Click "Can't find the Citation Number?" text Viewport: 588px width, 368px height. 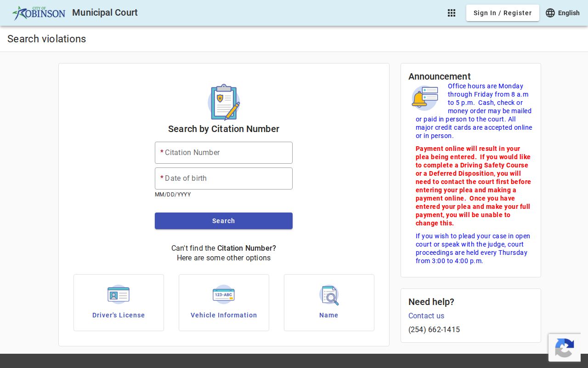(x=224, y=248)
